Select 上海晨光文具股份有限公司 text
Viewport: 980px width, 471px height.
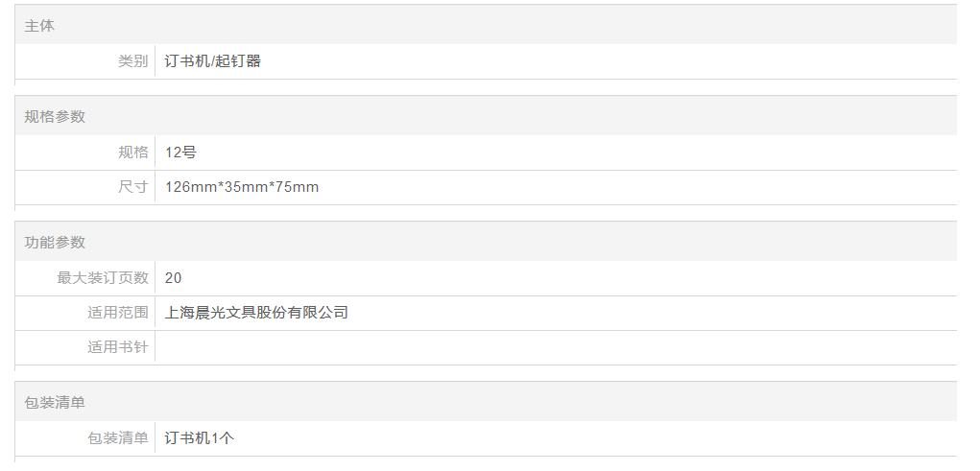pyautogui.click(x=256, y=313)
